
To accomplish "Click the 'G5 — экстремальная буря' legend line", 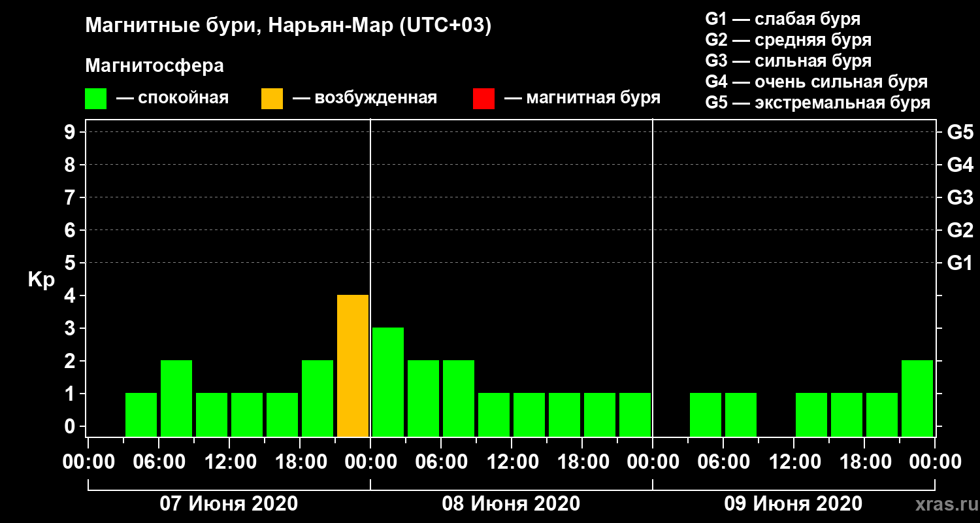I will pyautogui.click(x=818, y=103).
